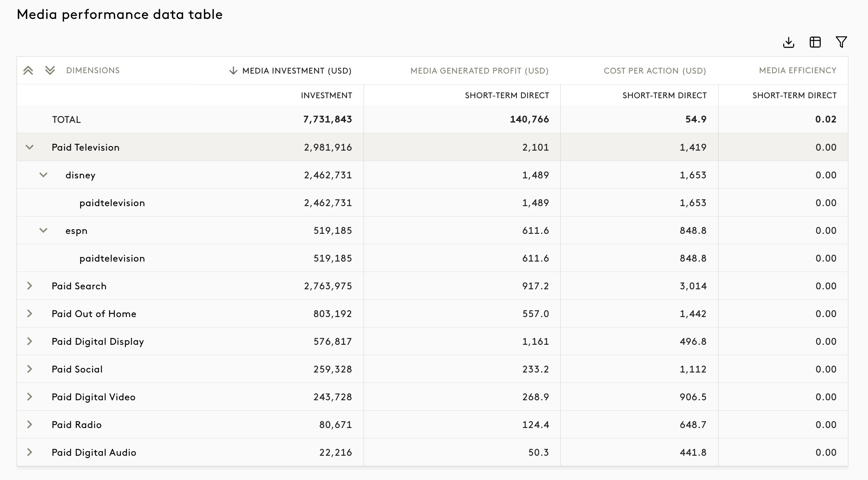This screenshot has height=480, width=868.
Task: Sort by Cost Per Action (USD) header
Action: point(655,71)
